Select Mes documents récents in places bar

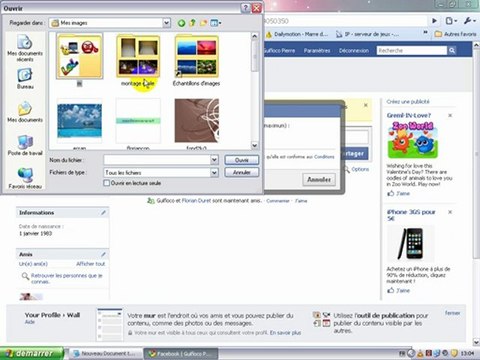25,49
